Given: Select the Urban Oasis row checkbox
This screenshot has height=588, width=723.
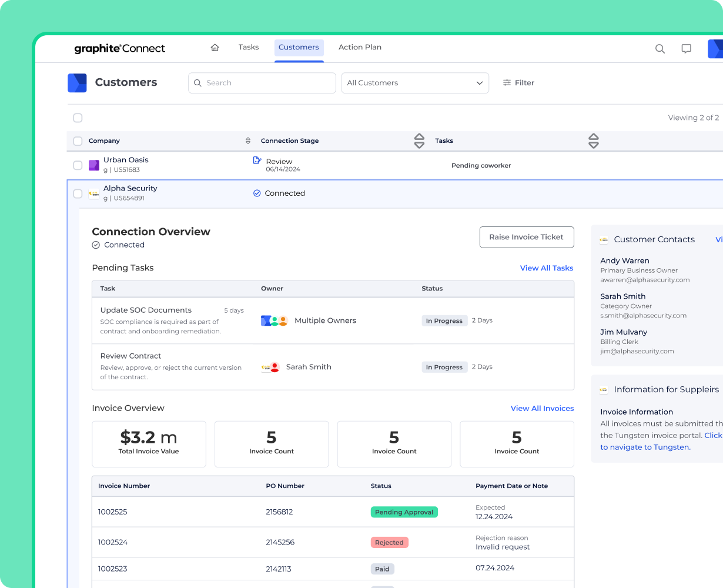Looking at the screenshot, I should coord(78,165).
